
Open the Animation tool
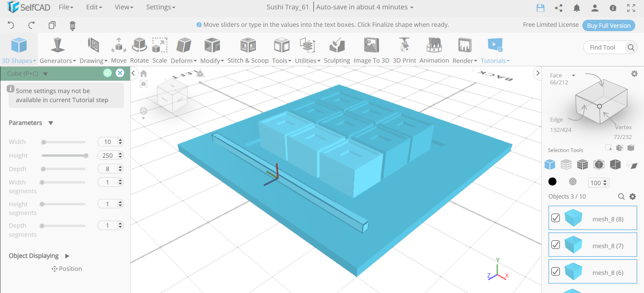[x=434, y=50]
